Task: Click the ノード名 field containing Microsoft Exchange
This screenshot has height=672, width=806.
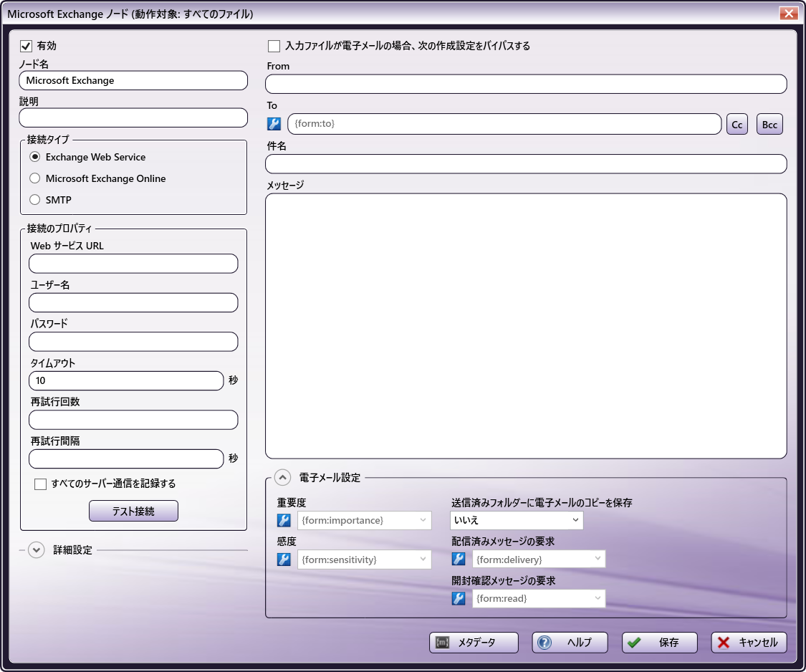Action: pos(133,81)
